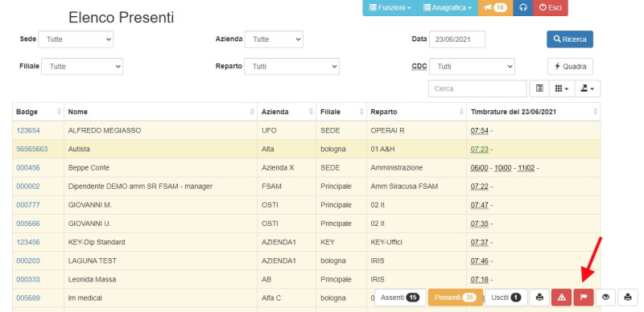The image size is (644, 312).
Task: Click the Elenco Presenti page title
Action: 122,18
